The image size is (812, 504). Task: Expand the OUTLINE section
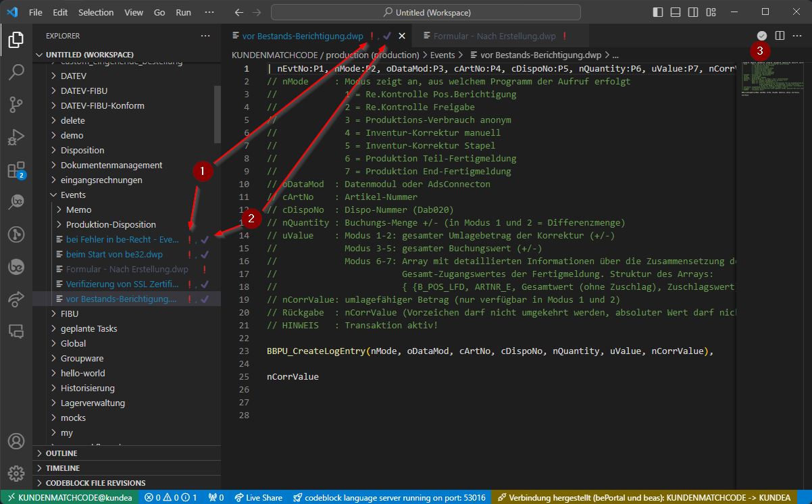tap(61, 453)
